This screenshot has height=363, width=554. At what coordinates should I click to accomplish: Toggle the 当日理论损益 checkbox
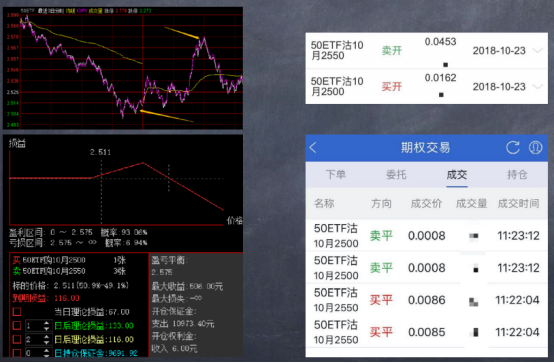pyautogui.click(x=17, y=312)
